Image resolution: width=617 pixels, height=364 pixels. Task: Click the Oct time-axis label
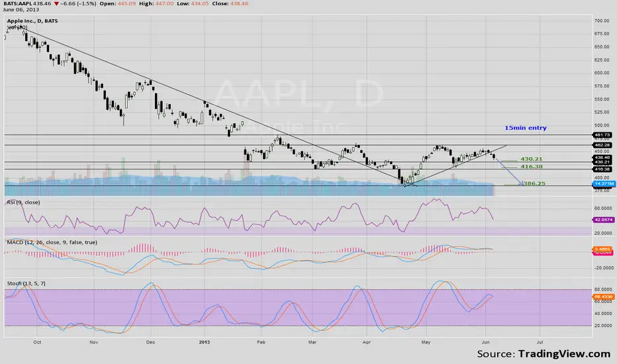click(x=37, y=342)
